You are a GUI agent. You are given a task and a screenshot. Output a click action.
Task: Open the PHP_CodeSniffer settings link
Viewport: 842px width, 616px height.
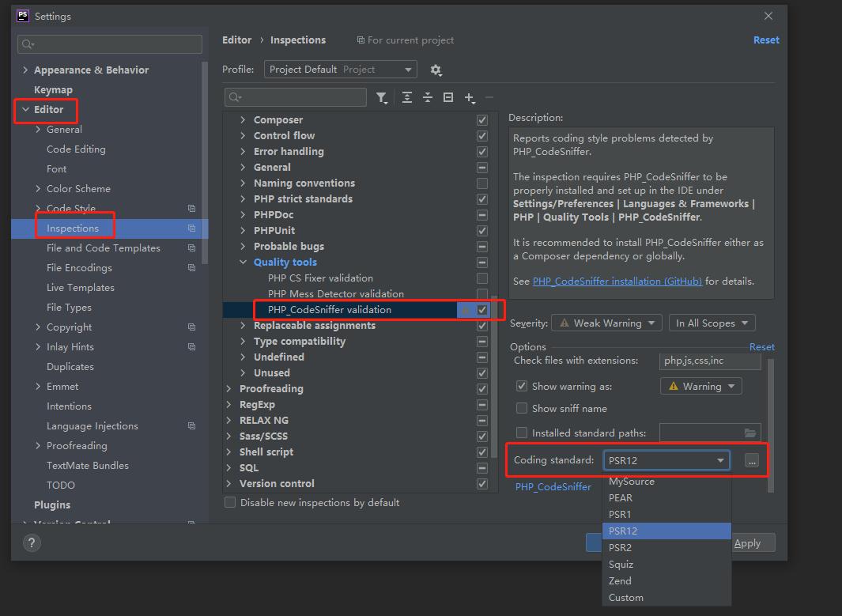(x=553, y=486)
